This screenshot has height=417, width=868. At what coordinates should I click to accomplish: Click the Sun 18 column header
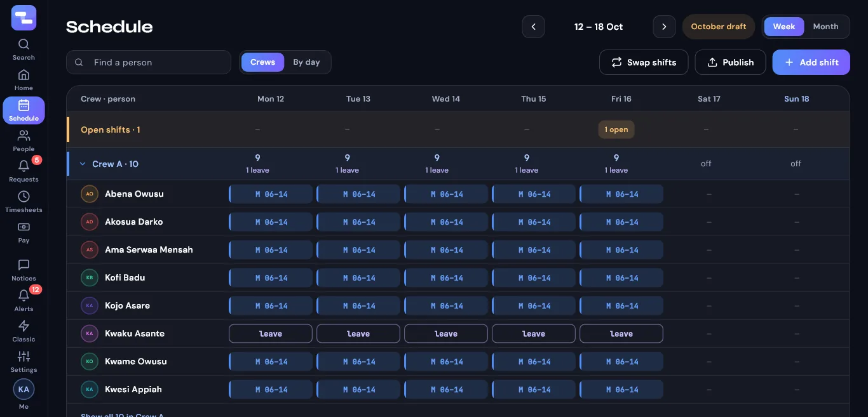tap(797, 99)
